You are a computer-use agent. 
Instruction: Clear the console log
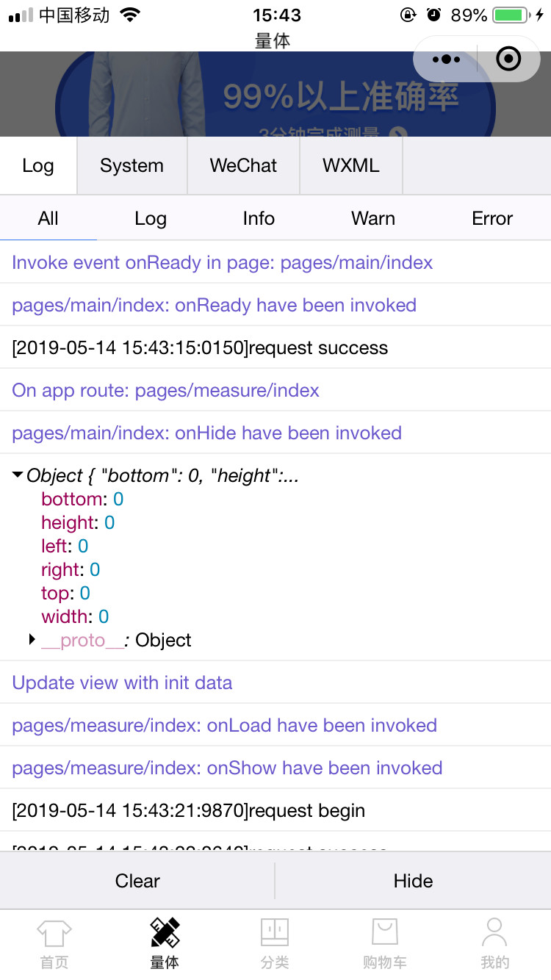137,881
